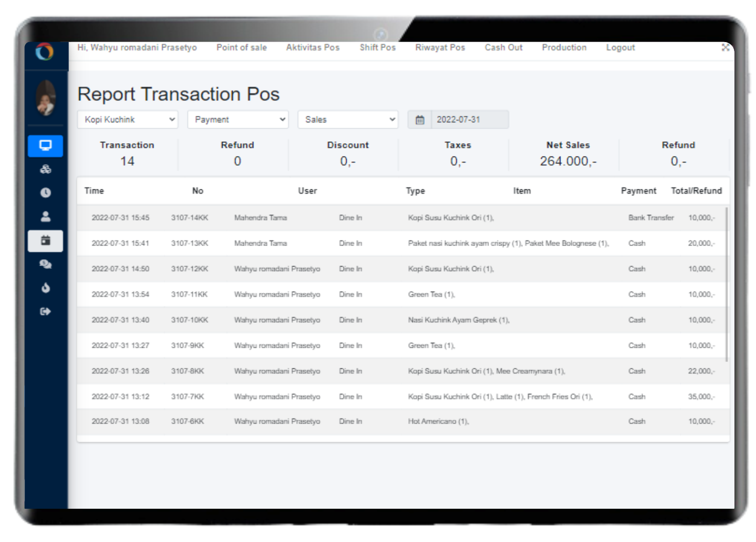Image resolution: width=756 pixels, height=542 pixels.
Task: Expand the Sales type dropdown
Action: pos(348,120)
